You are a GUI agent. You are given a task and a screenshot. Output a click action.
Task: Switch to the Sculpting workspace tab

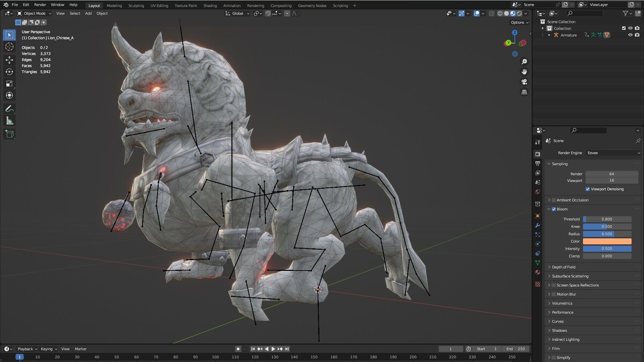point(136,5)
